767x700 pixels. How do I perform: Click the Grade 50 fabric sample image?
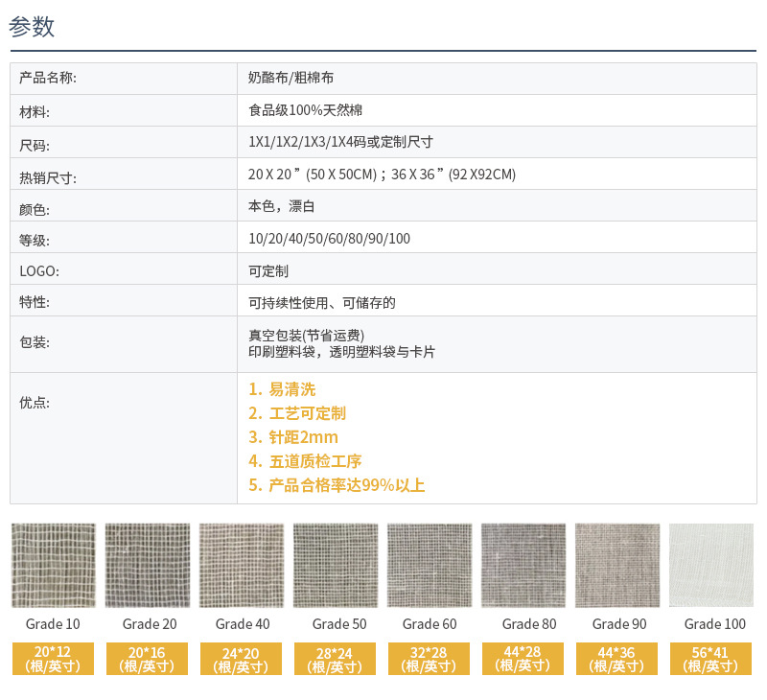335,565
